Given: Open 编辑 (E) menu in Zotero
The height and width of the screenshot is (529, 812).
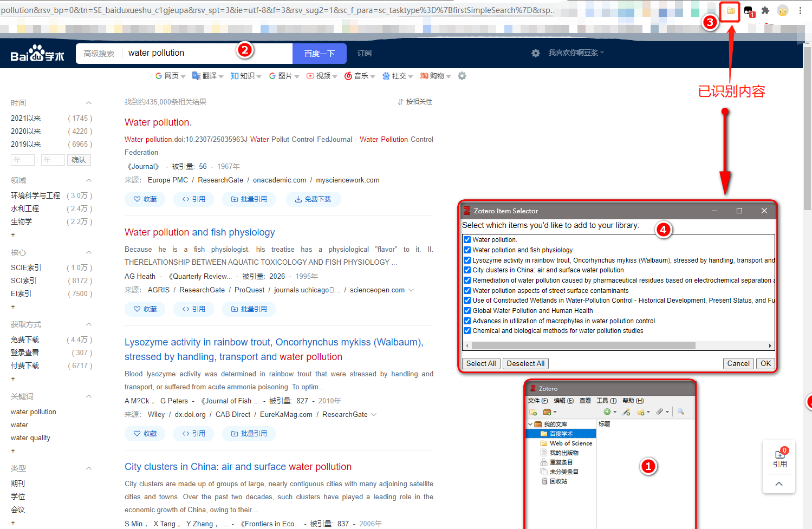Looking at the screenshot, I should point(563,401).
